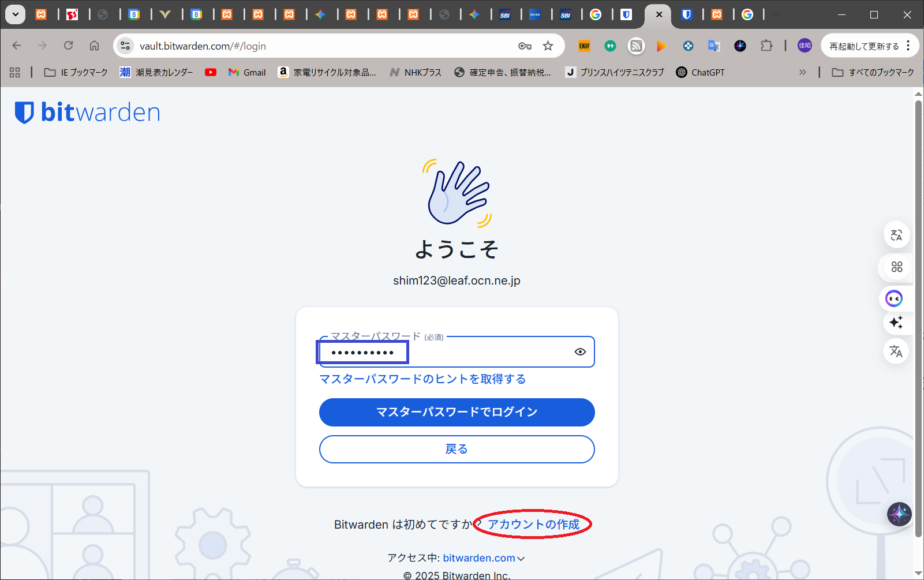Screen dimensions: 924x580
Task: Open the Extensions puzzle icon
Action: tap(766, 46)
